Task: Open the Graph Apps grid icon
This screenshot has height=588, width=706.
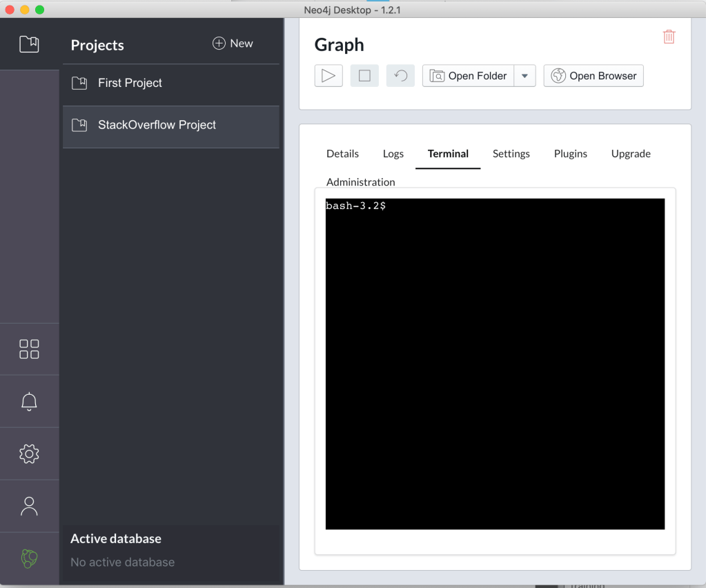Action: [x=29, y=349]
